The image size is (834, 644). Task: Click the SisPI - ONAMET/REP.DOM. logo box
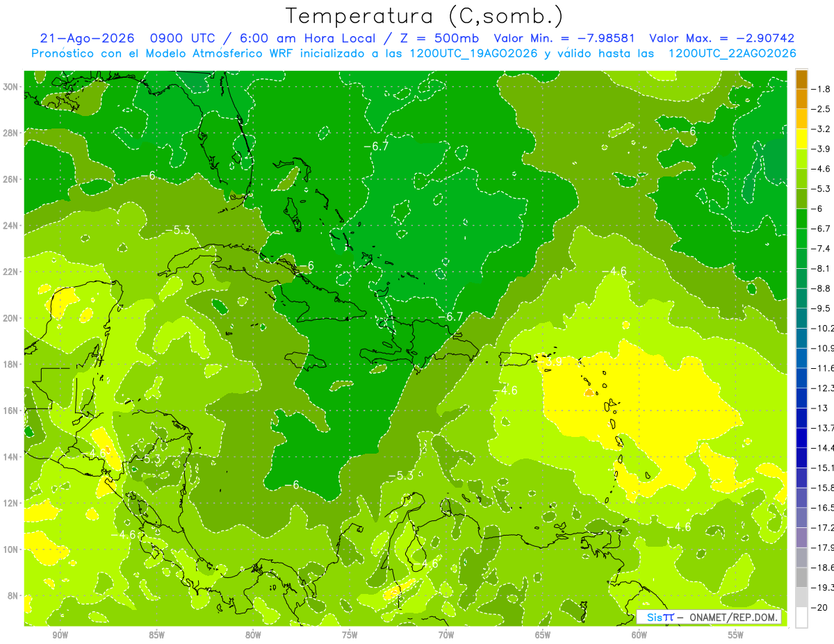[710, 617]
